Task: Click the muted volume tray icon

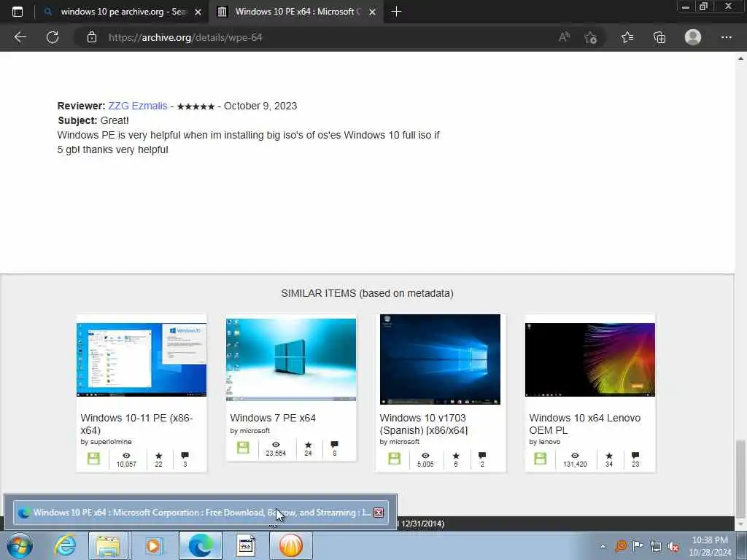Action: (x=673, y=546)
